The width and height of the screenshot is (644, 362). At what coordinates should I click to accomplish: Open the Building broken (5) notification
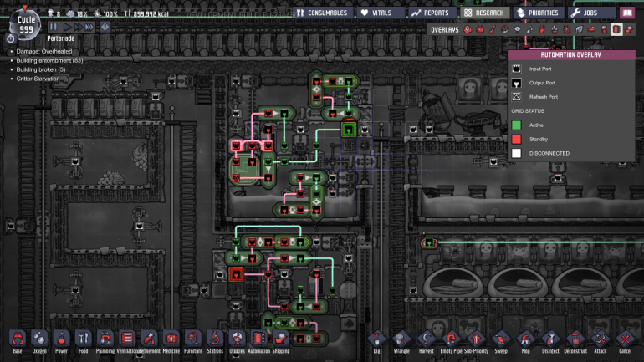coord(41,69)
